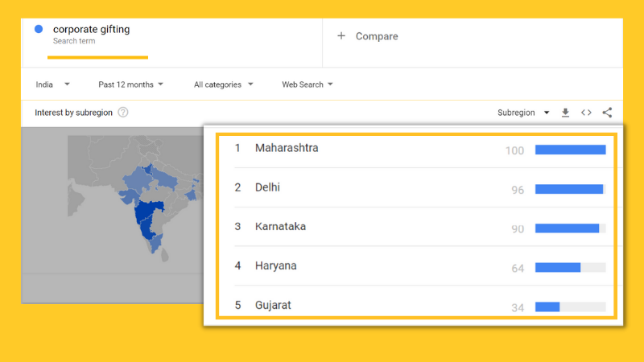Click the plus icon beside Compare
The width and height of the screenshot is (644, 362).
341,36
